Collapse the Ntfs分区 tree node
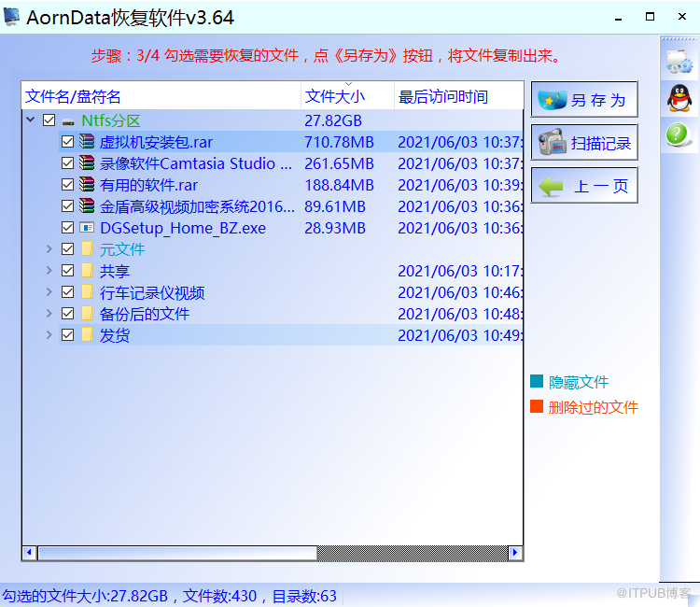700x607 pixels. click(31, 120)
